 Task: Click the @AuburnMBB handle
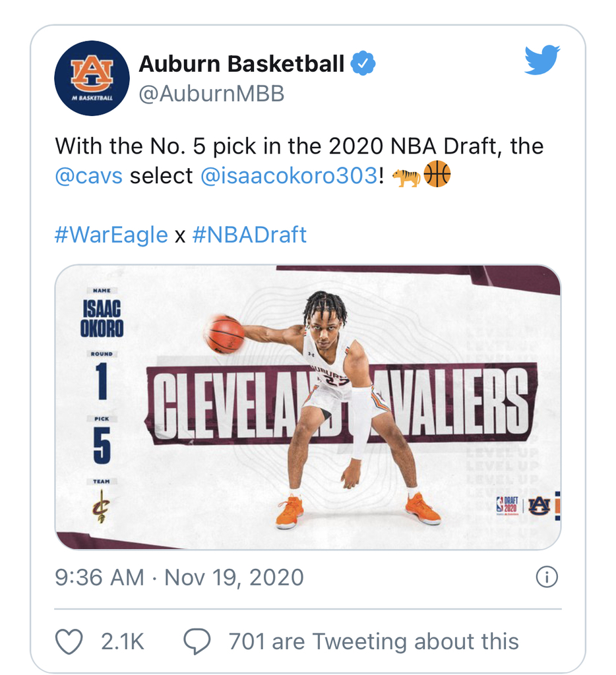tap(212, 94)
